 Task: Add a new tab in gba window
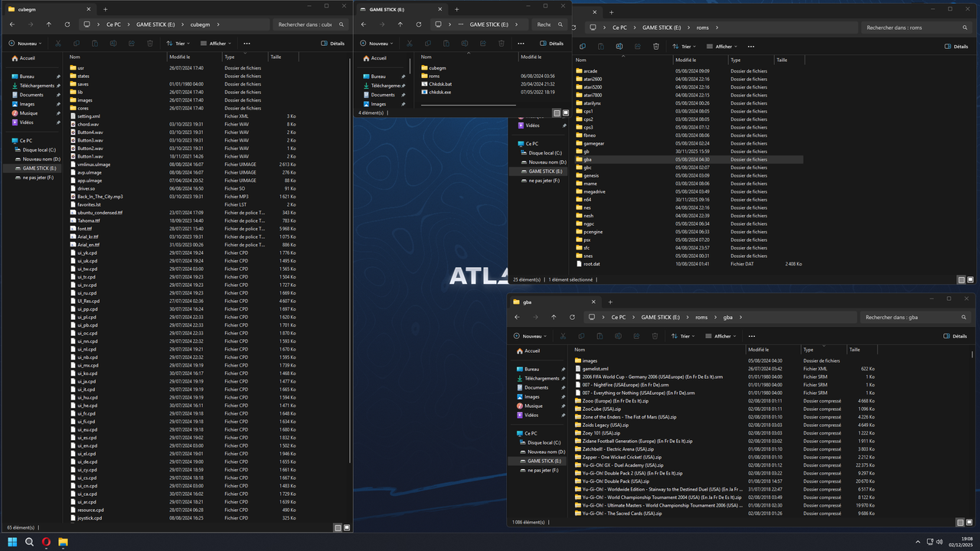pos(610,302)
